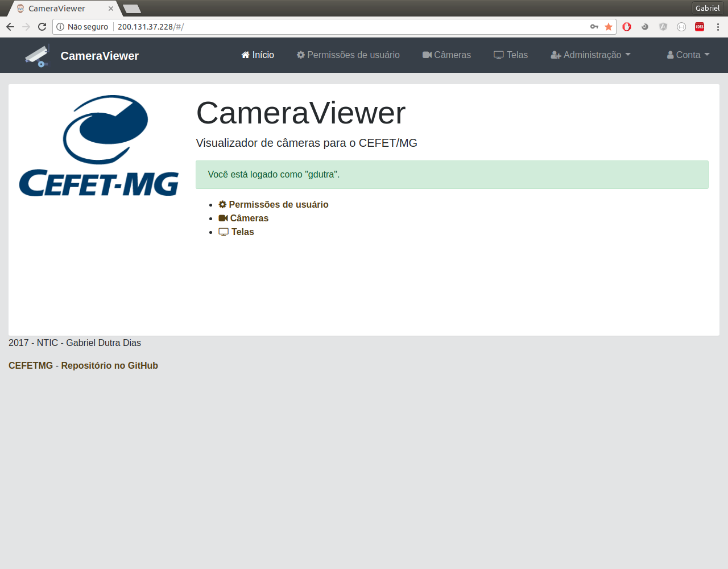
Task: Expand the Administração dropdown menu
Action: click(590, 55)
